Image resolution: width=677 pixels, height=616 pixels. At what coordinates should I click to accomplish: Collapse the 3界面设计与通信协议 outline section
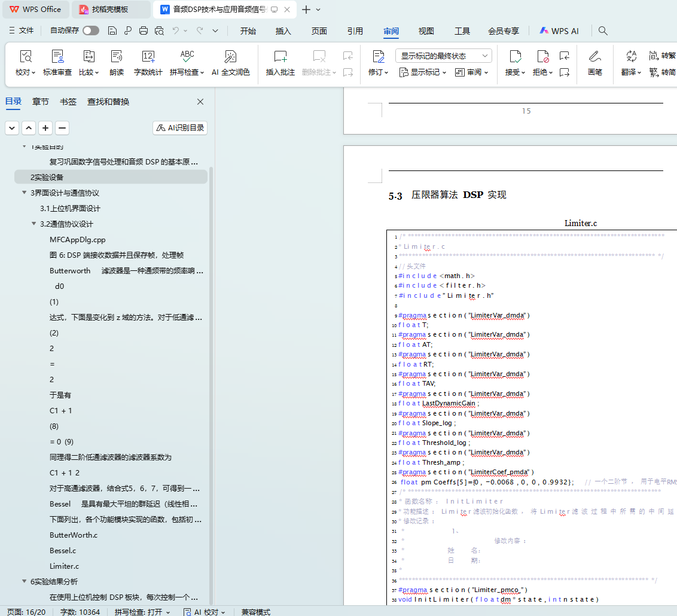(25, 193)
